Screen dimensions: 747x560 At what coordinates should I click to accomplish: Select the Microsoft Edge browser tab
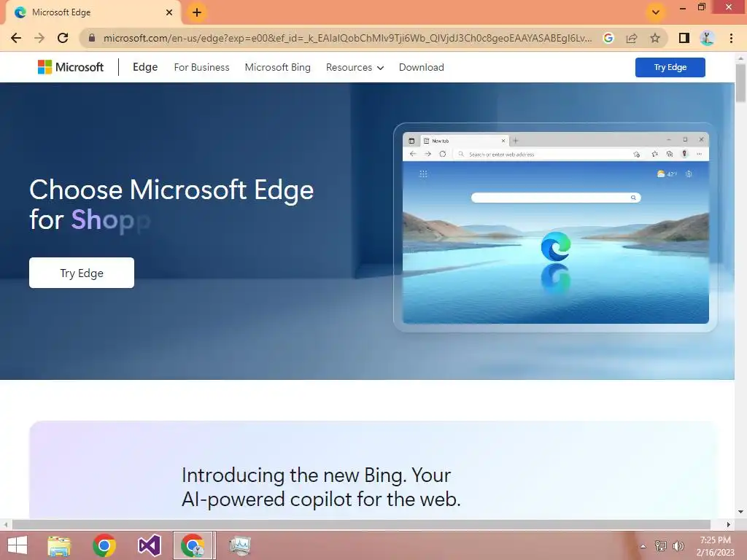(93, 12)
